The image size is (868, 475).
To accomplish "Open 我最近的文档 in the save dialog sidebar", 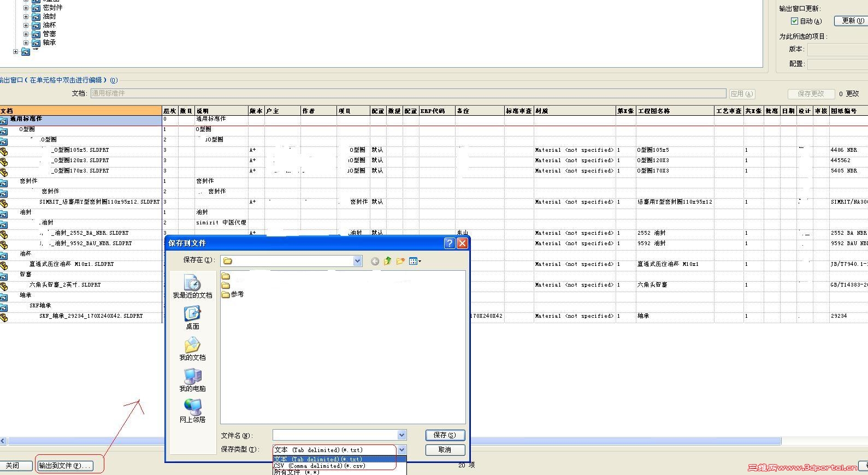I will pyautogui.click(x=192, y=287).
